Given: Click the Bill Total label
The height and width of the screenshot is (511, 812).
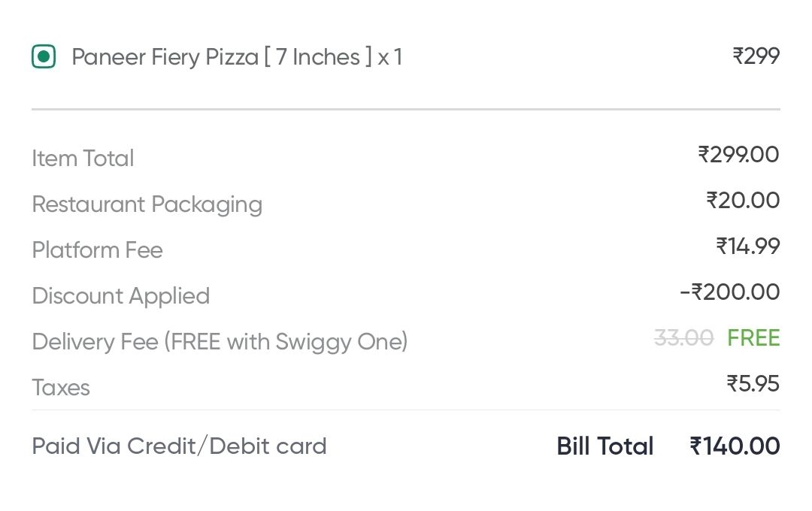Looking at the screenshot, I should pyautogui.click(x=604, y=446).
